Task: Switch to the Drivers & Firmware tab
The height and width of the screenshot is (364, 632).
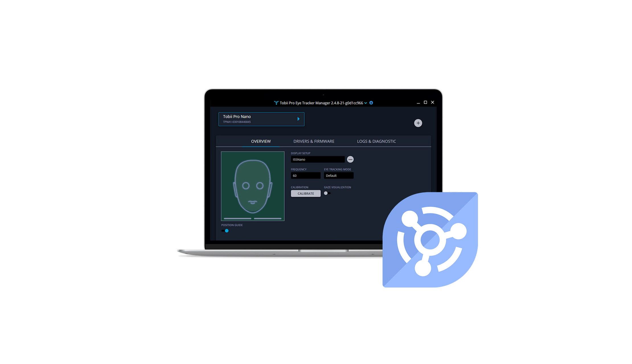Action: (314, 141)
